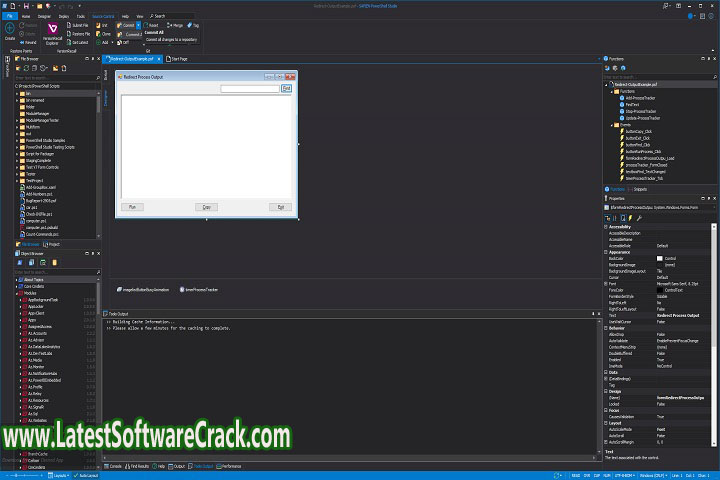Click the Git Add button
The width and height of the screenshot is (720, 480).
click(102, 42)
